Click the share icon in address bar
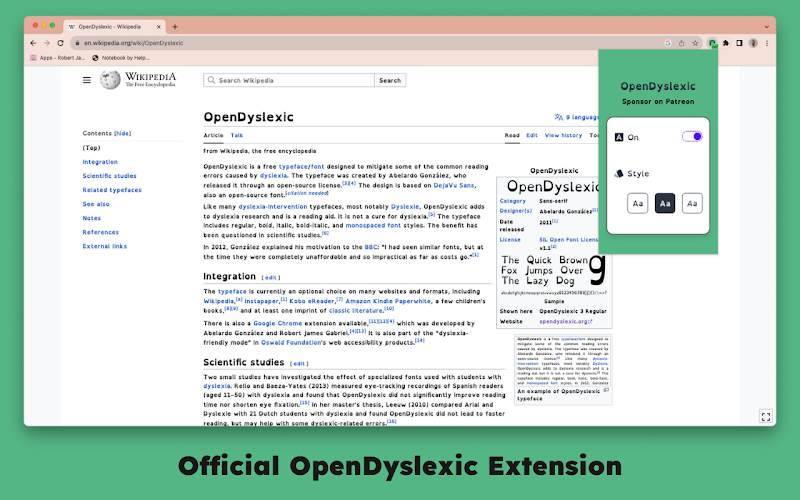This screenshot has height=500, width=800. (x=682, y=43)
